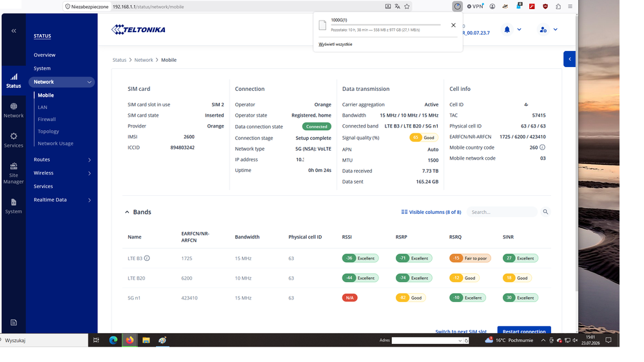Expand the Routes menu chevron
This screenshot has width=644, height=362.
coord(90,160)
